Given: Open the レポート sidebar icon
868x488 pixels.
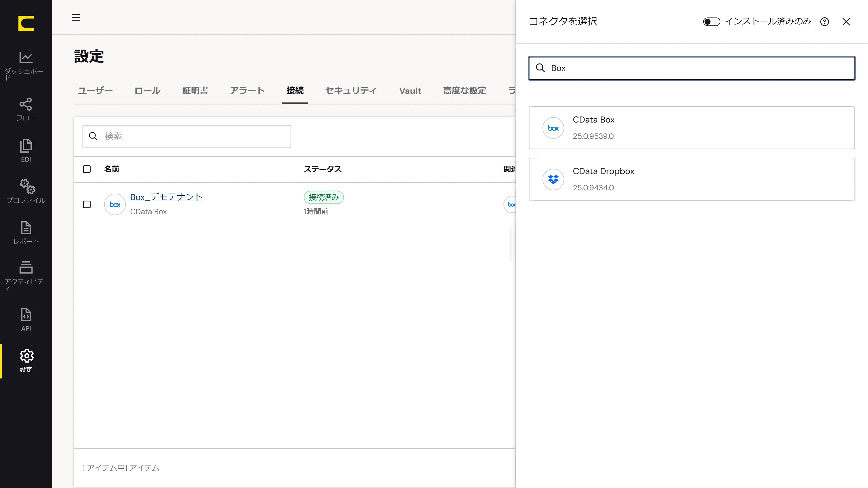Looking at the screenshot, I should point(26,228).
